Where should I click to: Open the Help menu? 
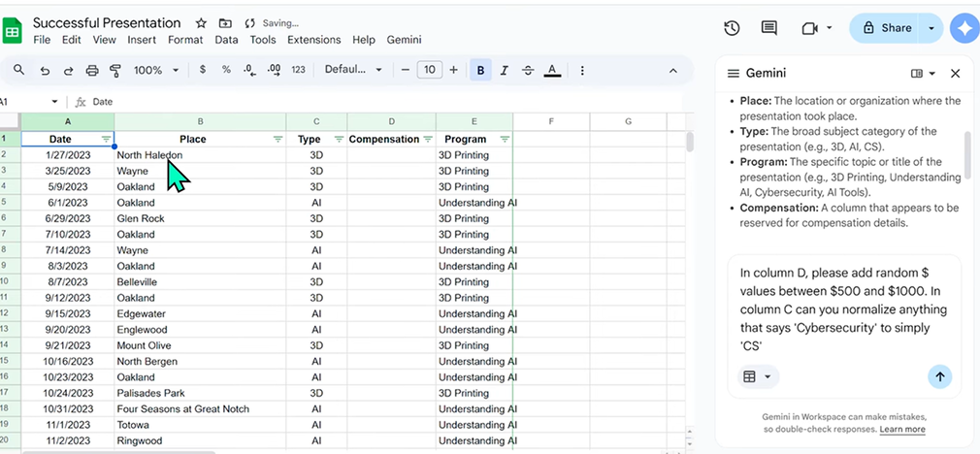pos(363,40)
